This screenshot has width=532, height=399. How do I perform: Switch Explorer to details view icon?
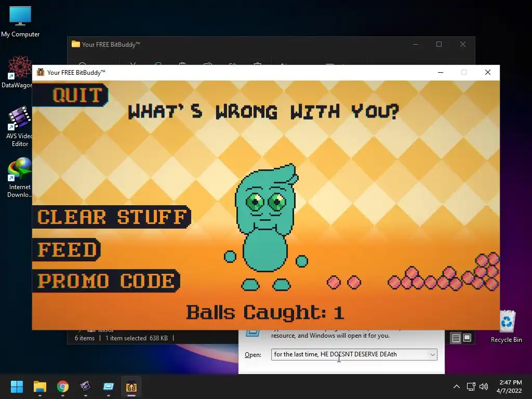coord(456,338)
